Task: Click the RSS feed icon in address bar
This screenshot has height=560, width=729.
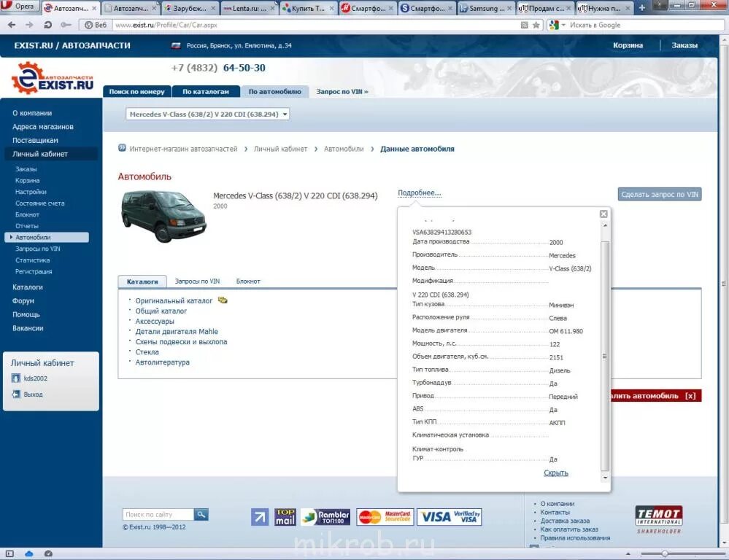Action: click(x=525, y=25)
